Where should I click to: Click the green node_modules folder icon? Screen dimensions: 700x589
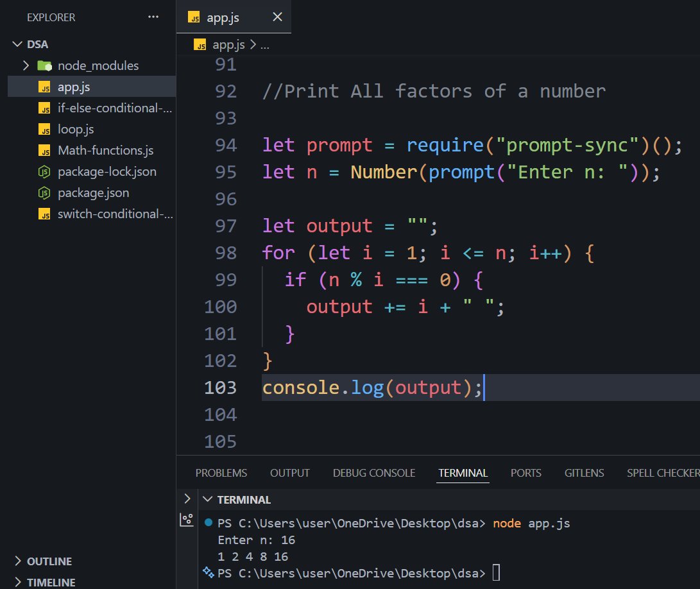tap(45, 65)
